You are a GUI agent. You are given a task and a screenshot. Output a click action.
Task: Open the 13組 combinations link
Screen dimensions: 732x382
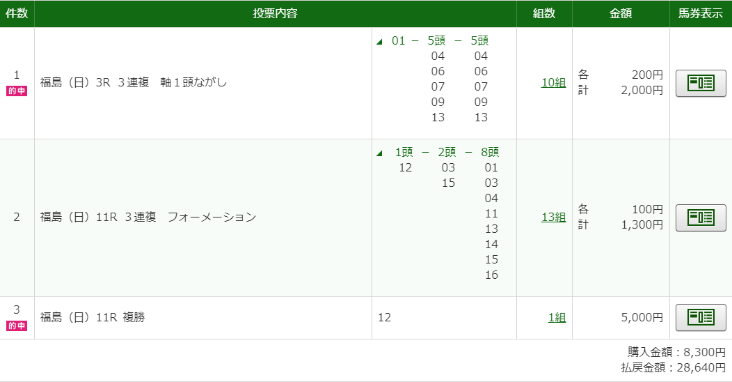click(554, 217)
